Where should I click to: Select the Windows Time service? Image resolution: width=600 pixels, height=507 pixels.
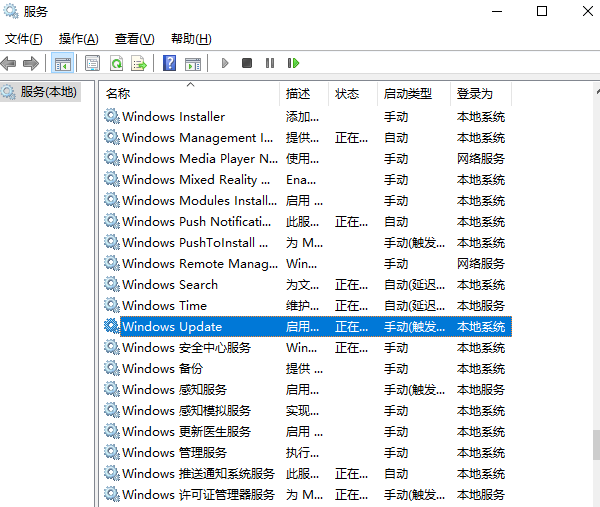tap(308, 305)
